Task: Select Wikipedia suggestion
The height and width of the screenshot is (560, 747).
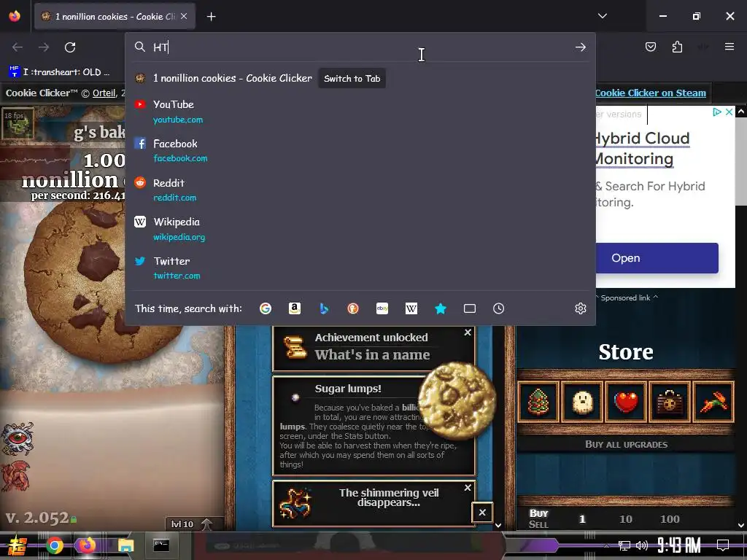Action: pos(360,228)
